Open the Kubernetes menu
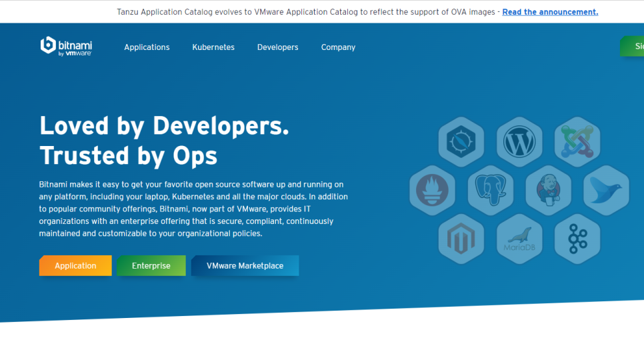Viewport: 644px width, 342px height. pyautogui.click(x=213, y=47)
